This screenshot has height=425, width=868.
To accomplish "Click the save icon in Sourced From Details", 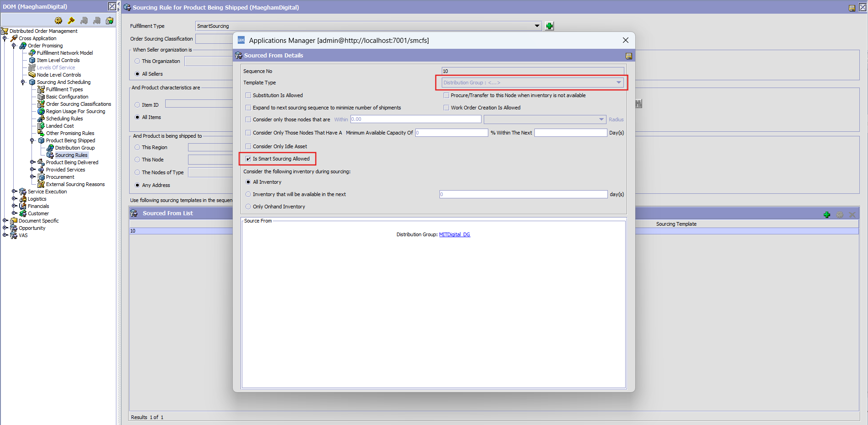I will coord(628,56).
